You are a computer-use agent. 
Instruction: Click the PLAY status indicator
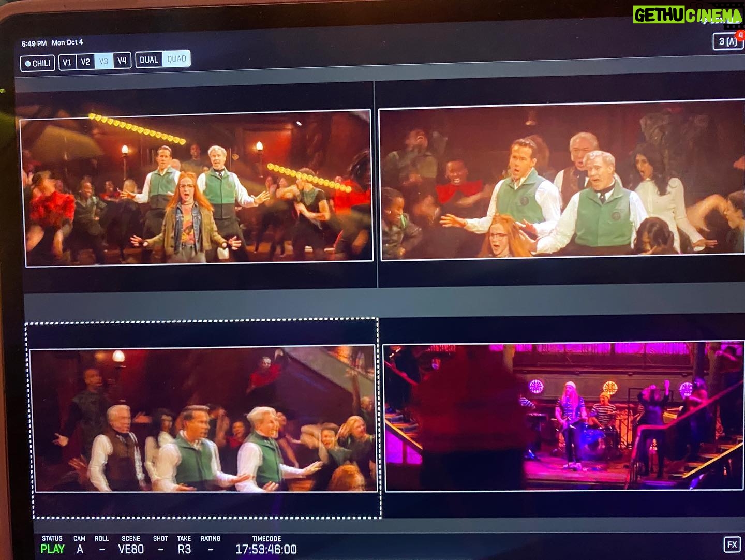pos(53,549)
